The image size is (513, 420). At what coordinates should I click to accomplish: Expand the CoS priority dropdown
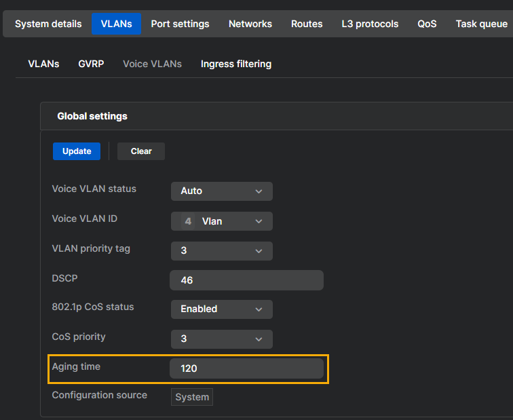[221, 339]
